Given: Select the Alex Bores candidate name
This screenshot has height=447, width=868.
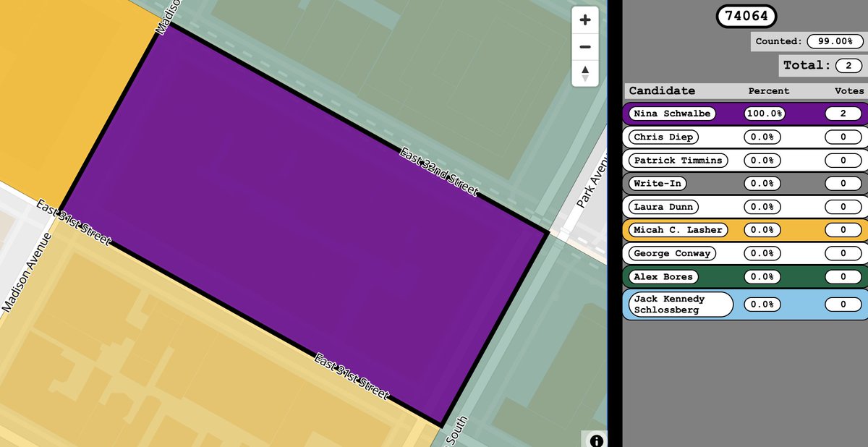Looking at the screenshot, I should [663, 276].
